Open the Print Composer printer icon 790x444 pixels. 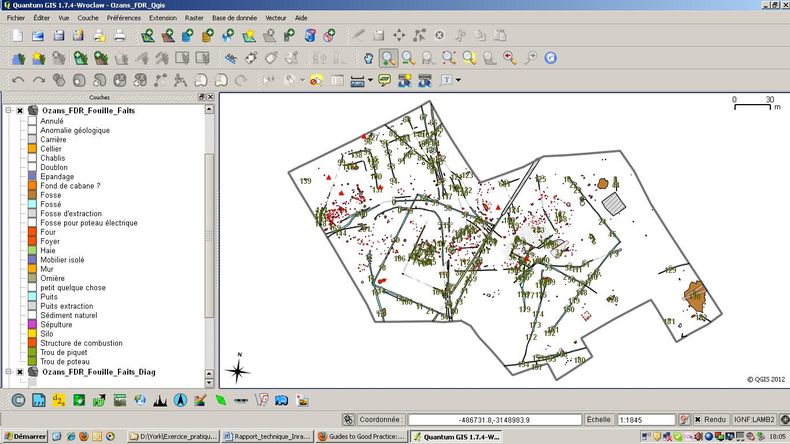(x=120, y=36)
